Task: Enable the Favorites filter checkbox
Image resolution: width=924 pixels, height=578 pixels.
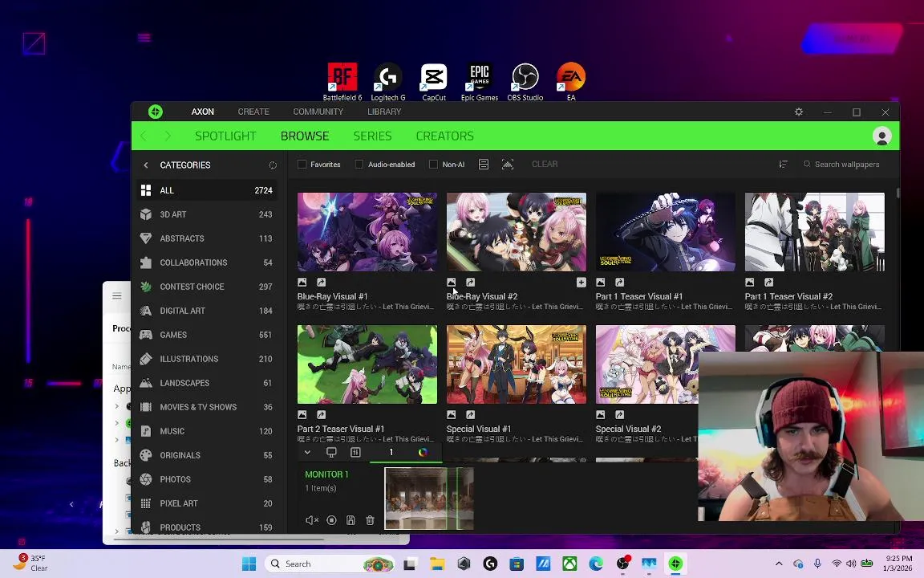Action: (302, 165)
